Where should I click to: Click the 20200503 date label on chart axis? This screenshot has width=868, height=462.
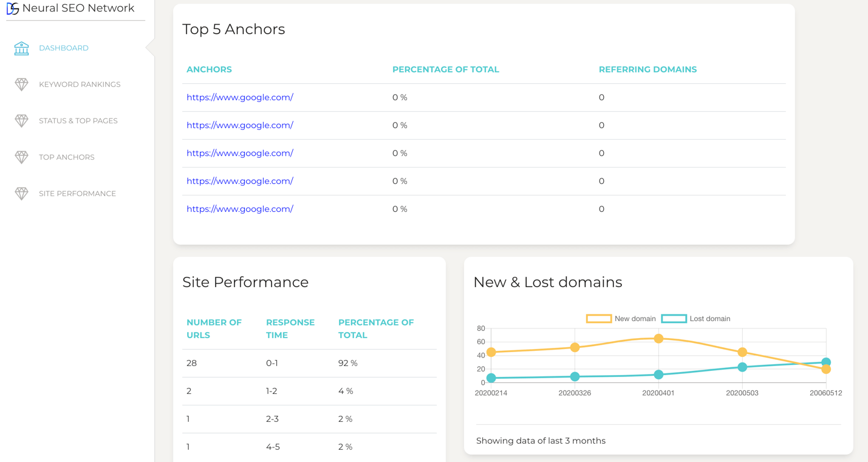point(742,393)
